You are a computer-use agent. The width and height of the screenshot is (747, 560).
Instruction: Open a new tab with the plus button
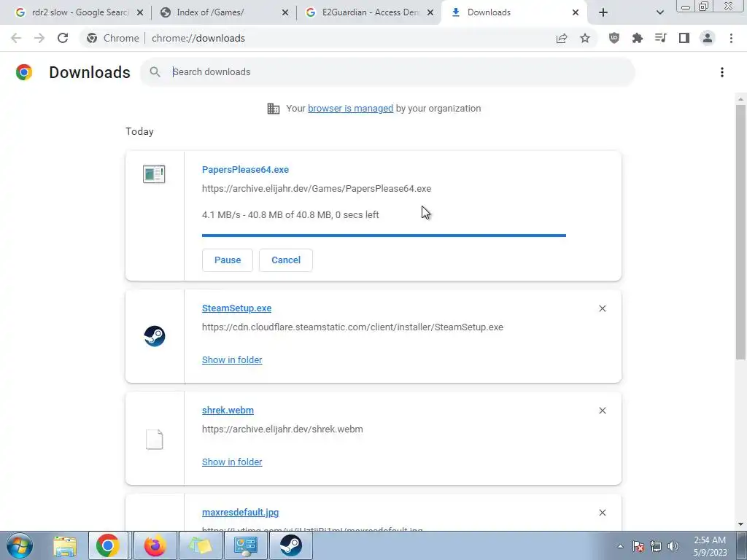603,12
